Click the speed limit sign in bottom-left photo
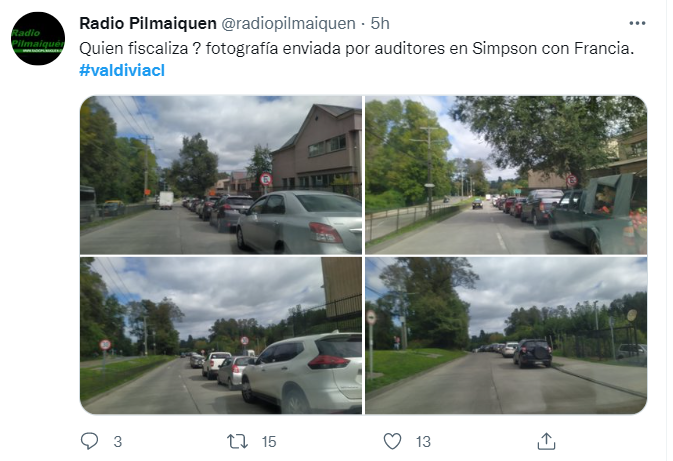 pyautogui.click(x=105, y=345)
